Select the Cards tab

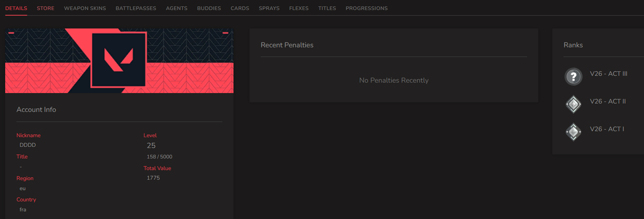click(x=240, y=8)
